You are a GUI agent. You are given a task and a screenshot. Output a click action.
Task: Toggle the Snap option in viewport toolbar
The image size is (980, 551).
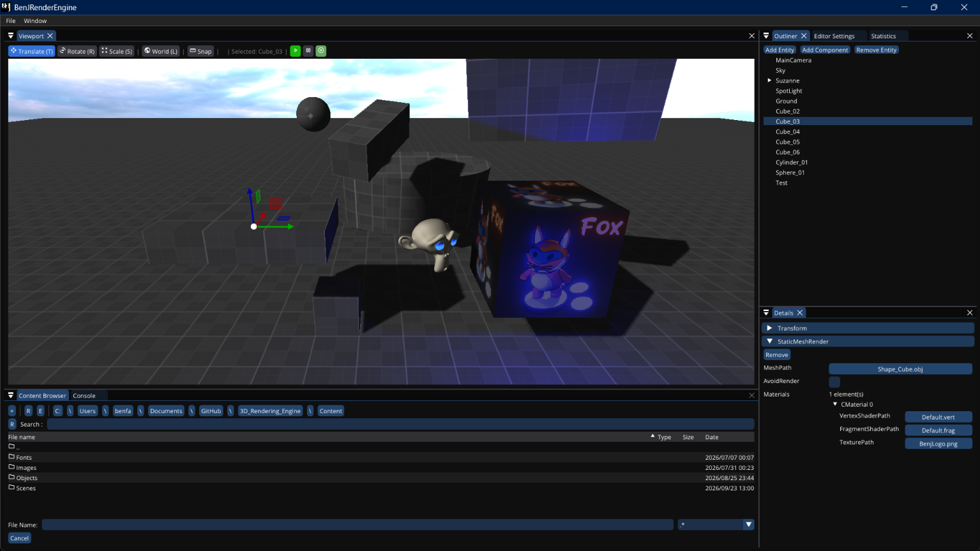pyautogui.click(x=200, y=51)
